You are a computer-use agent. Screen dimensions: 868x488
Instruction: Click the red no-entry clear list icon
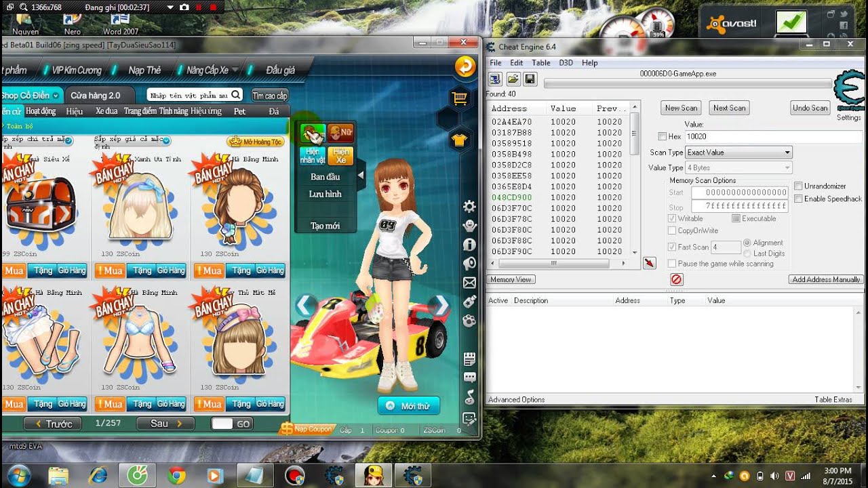[677, 279]
